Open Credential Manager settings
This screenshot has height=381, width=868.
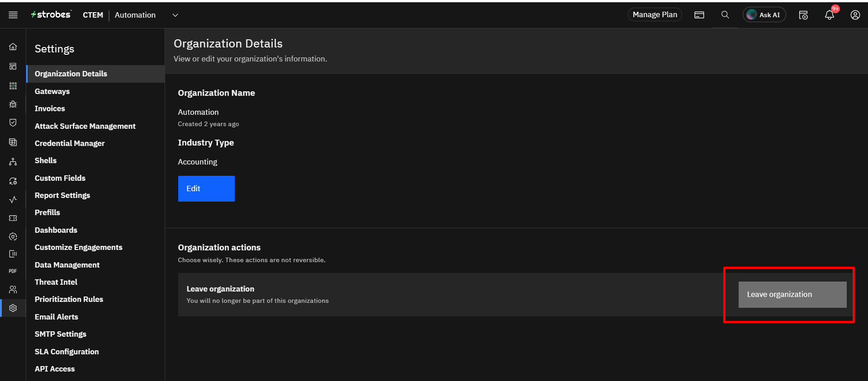(70, 143)
